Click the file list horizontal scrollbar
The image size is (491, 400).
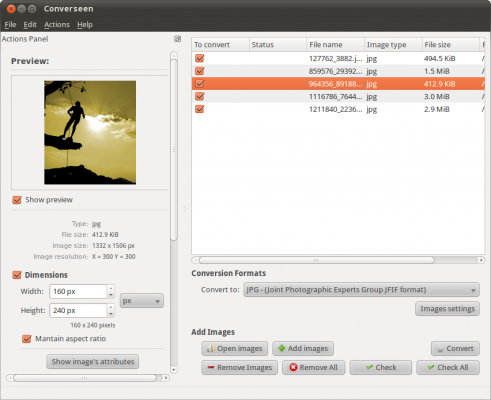click(338, 260)
